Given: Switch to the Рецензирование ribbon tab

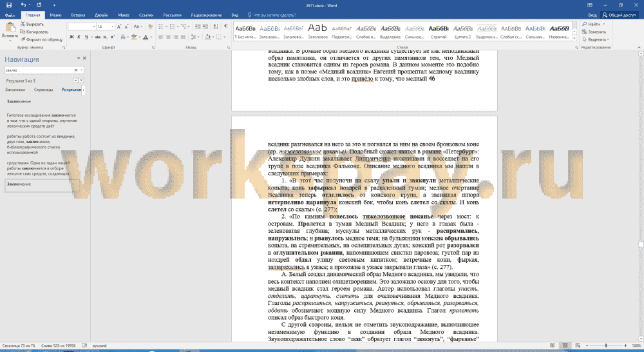Looking at the screenshot, I should click(x=206, y=15).
